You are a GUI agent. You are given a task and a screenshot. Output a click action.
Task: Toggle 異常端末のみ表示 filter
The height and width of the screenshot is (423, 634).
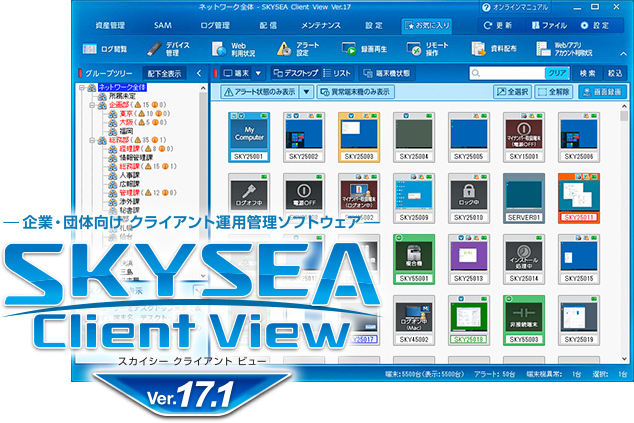(x=354, y=92)
